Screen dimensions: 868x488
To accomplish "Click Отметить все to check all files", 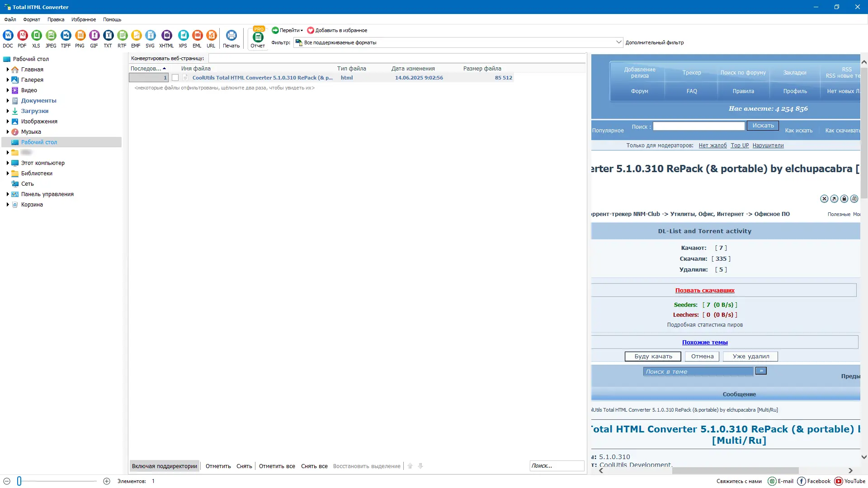I will tap(277, 466).
